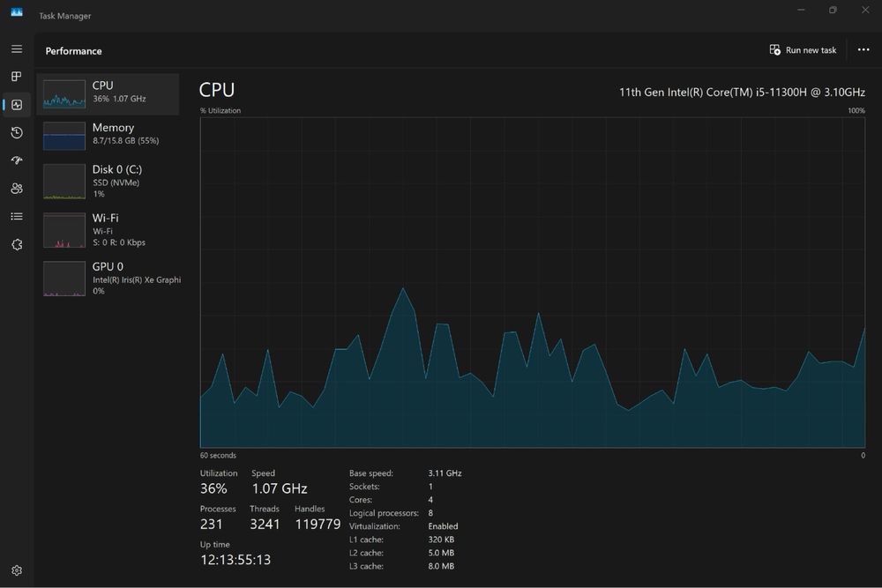Click the large CPU heading

point(217,90)
